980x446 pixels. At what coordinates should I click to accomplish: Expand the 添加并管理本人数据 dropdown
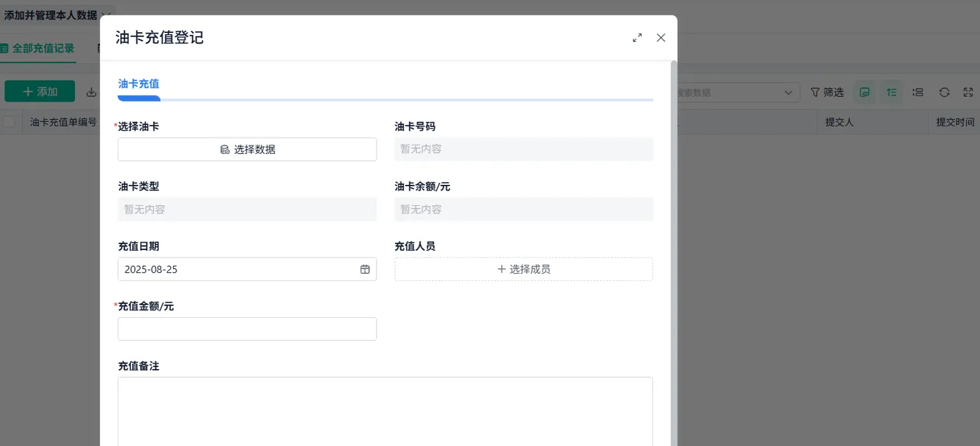click(x=105, y=15)
